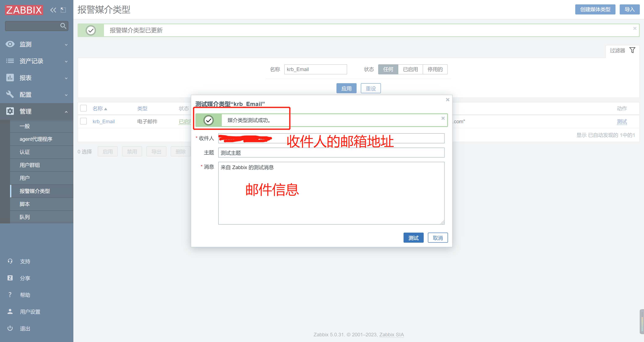Open the 用户 submenu item
The width and height of the screenshot is (644, 342).
(x=42, y=178)
